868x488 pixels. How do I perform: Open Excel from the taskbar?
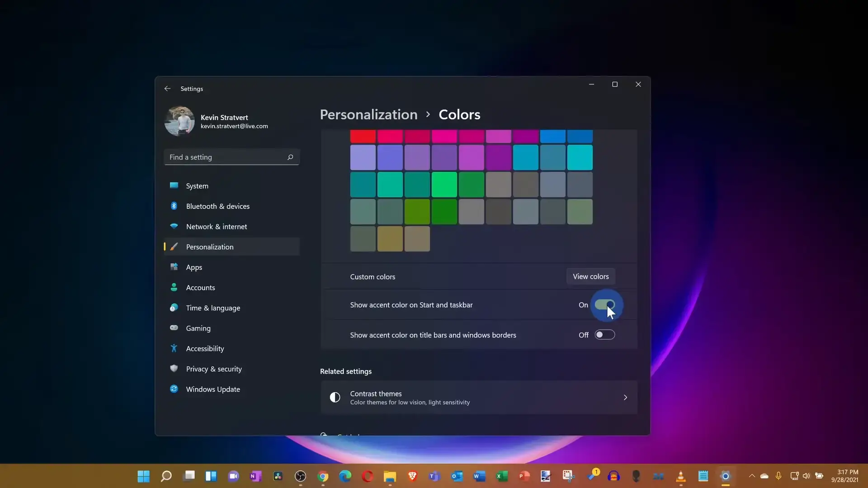[501, 476]
